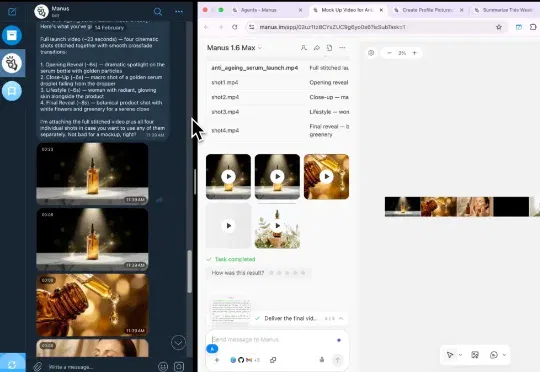
Task: Switch to the Agents - Manus tab
Action: click(x=259, y=10)
